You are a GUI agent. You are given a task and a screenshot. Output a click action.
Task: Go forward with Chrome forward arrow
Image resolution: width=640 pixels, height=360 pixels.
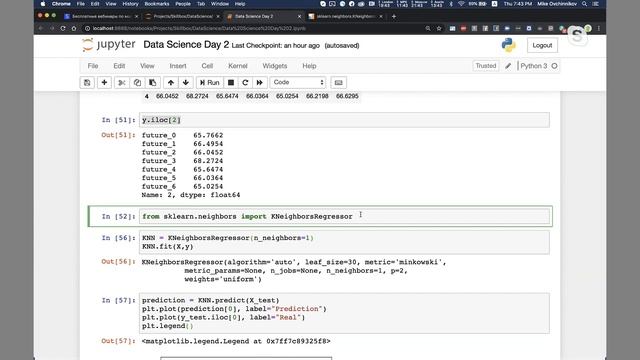coord(52,29)
